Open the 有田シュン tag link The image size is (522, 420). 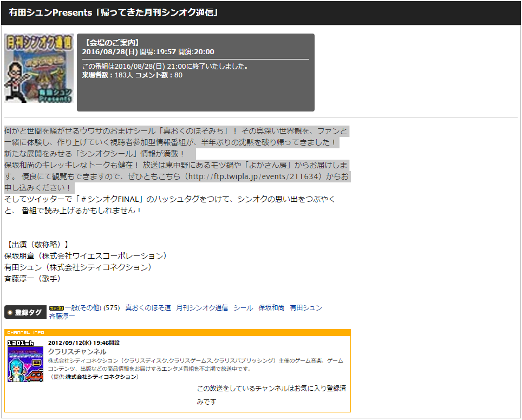pyautogui.click(x=306, y=308)
